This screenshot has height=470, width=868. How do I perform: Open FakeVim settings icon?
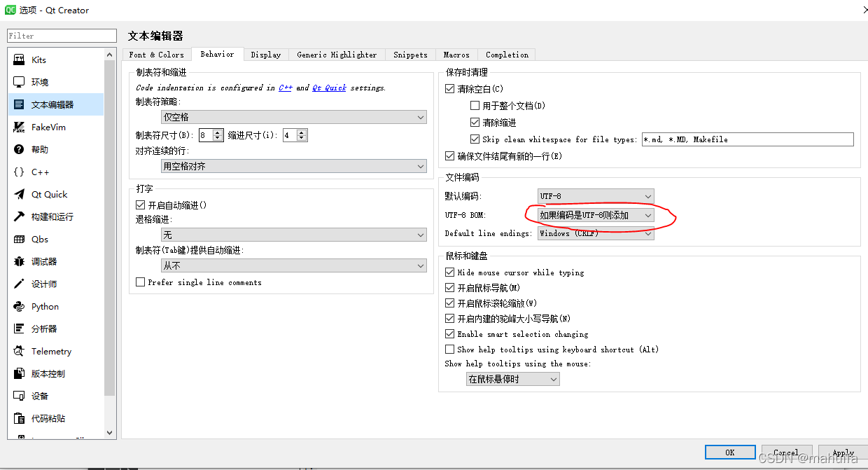(19, 127)
